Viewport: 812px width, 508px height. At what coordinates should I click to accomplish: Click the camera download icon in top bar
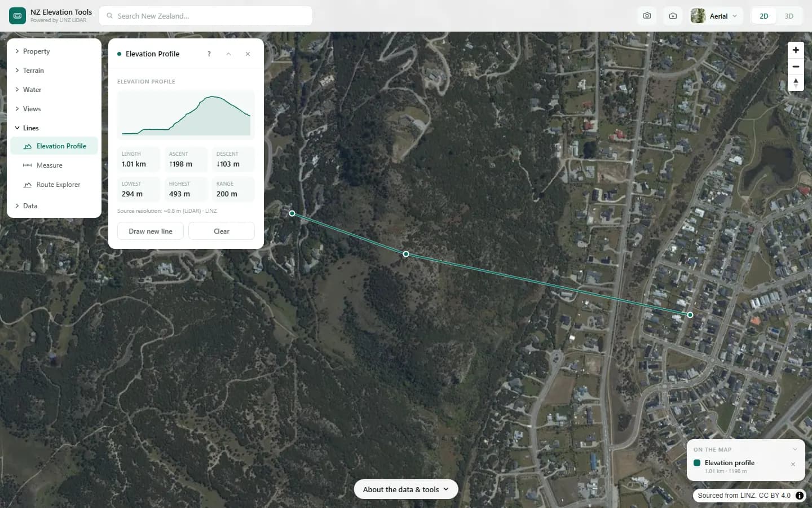pos(673,16)
